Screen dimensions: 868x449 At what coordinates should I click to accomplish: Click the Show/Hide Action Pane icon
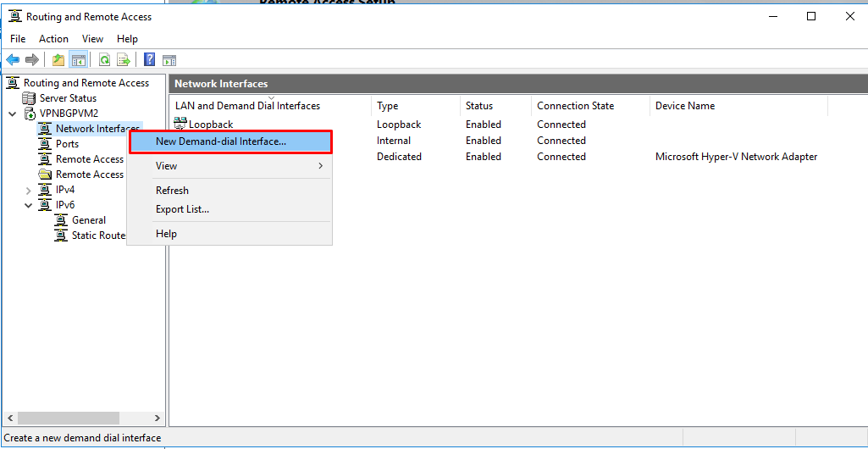pos(169,59)
